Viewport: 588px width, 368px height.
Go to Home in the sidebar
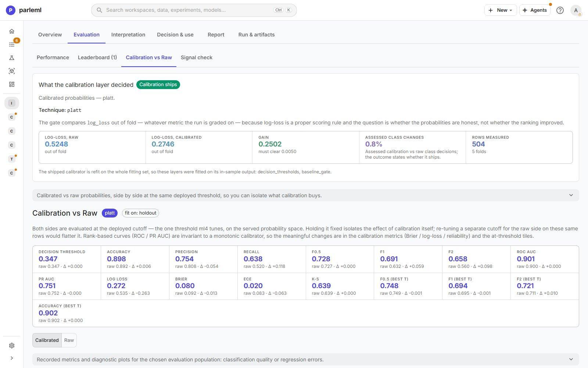pos(12,31)
